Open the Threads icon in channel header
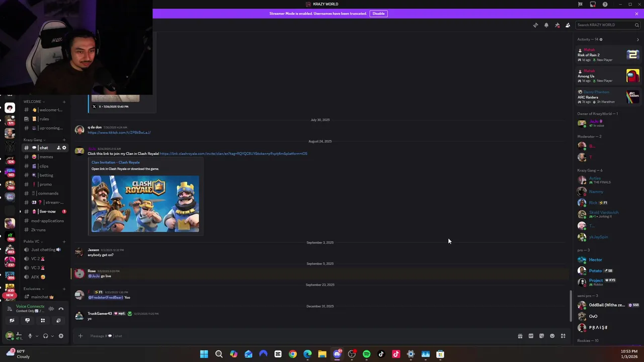Screen dimensions: 644x362 (x=535, y=25)
